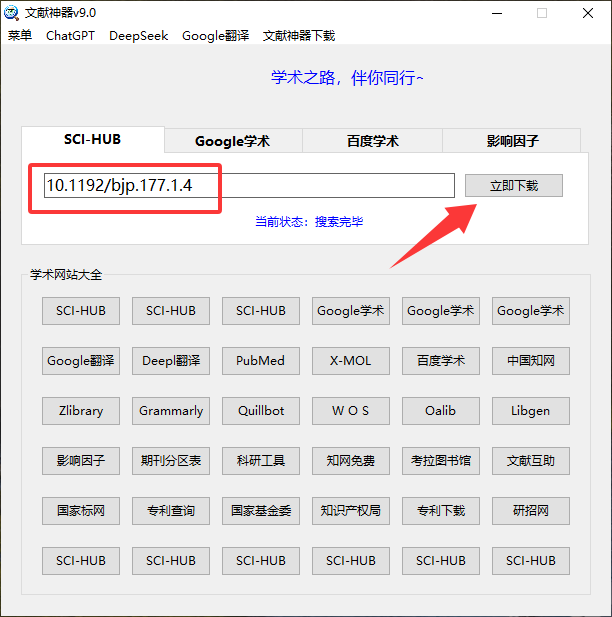Open the 国家标网 button
The width and height of the screenshot is (612, 617).
(81, 511)
